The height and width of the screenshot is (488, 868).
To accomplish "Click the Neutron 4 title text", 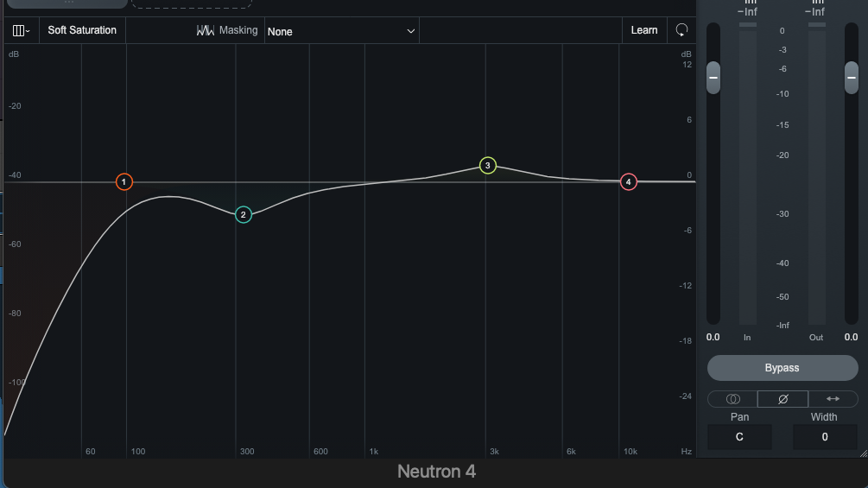I will 436,472.
